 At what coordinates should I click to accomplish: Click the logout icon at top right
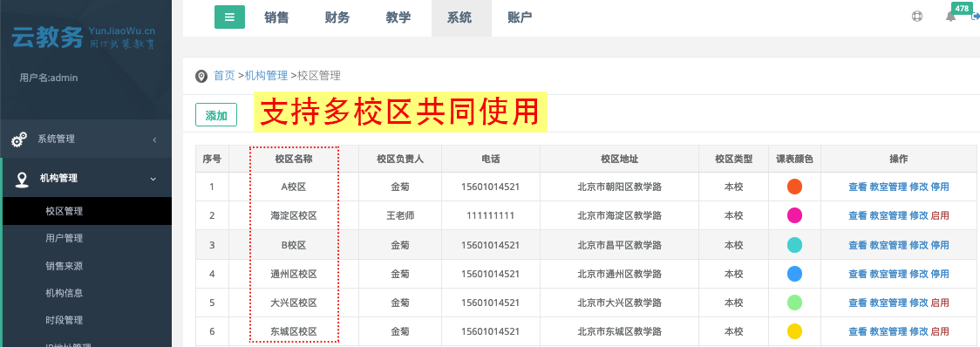(975, 17)
